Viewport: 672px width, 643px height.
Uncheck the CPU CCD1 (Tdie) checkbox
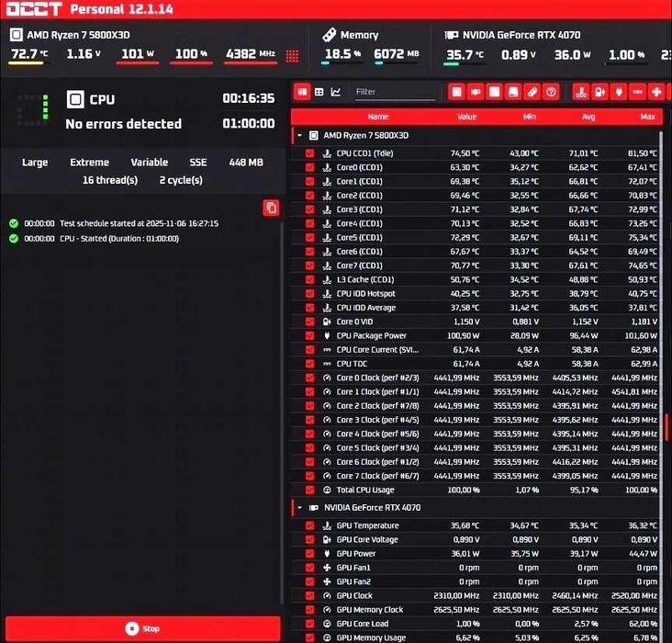tap(310, 153)
